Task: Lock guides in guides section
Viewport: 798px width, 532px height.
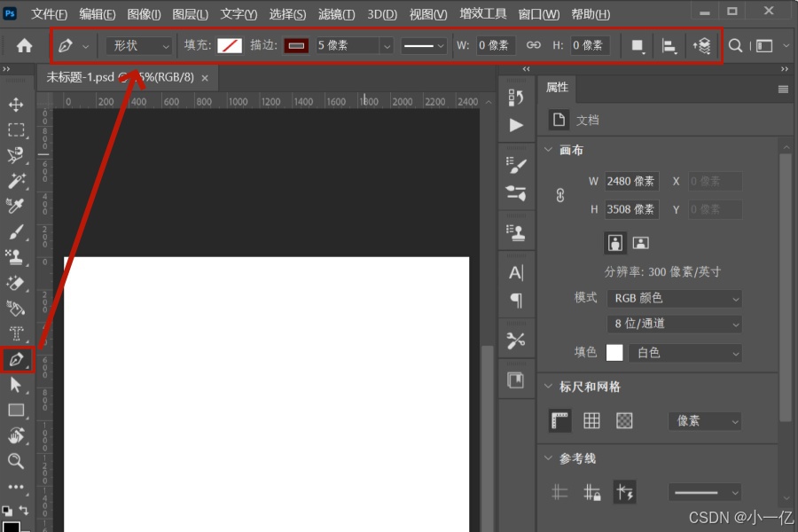Action: pyautogui.click(x=591, y=492)
